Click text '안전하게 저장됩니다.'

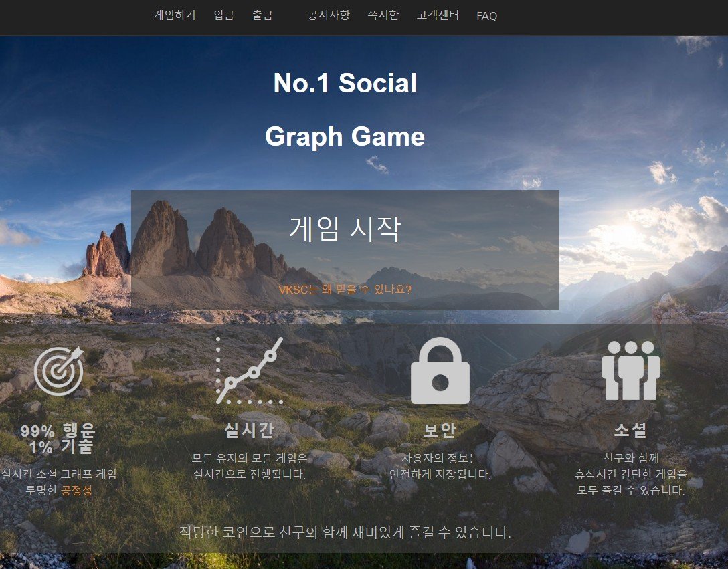pos(440,474)
